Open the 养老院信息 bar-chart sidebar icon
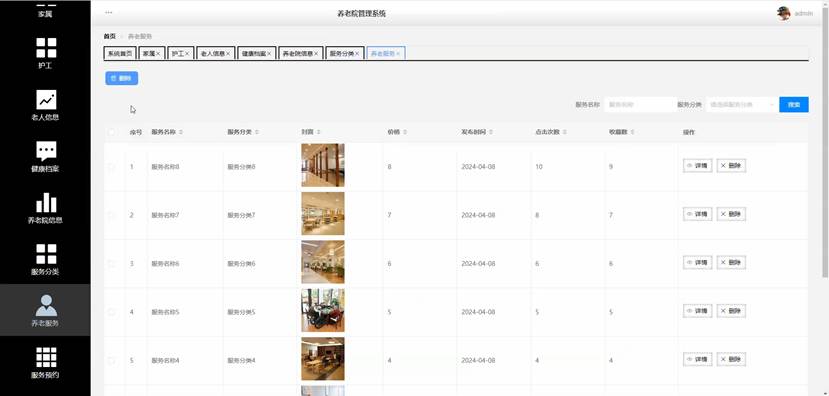This screenshot has height=396, width=829. pyautogui.click(x=46, y=202)
